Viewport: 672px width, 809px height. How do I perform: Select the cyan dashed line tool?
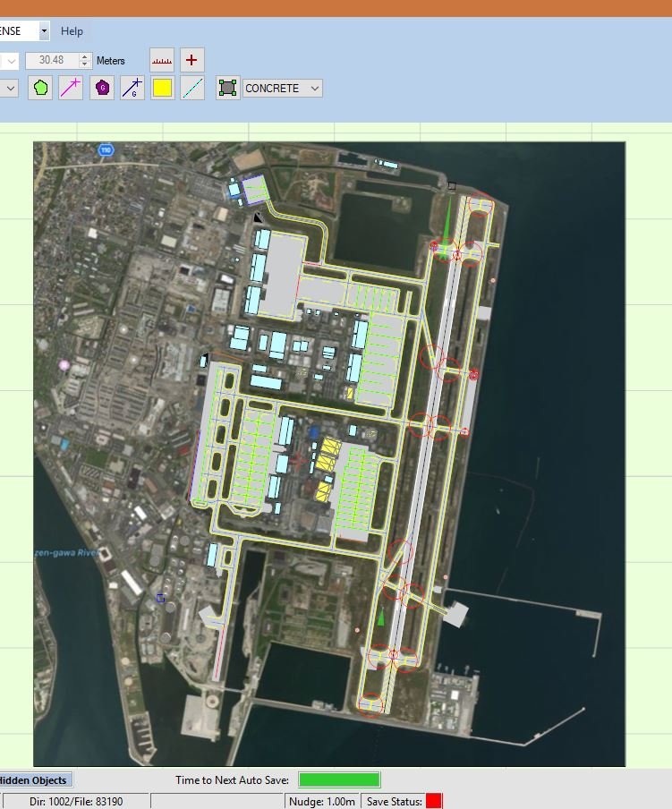[x=192, y=88]
